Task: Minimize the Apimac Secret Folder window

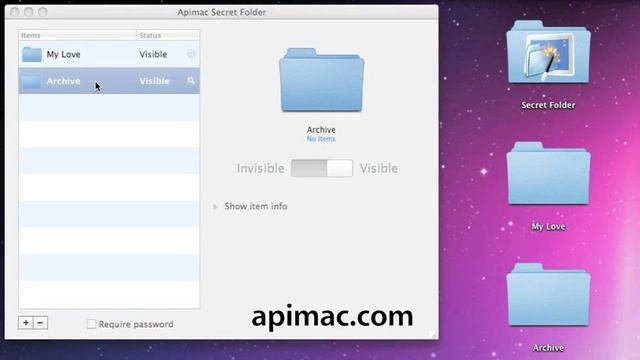Action: click(29, 12)
